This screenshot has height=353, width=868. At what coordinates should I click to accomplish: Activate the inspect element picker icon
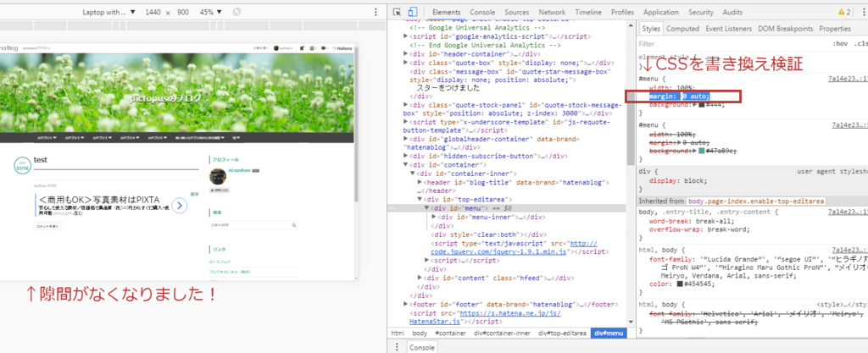click(397, 12)
